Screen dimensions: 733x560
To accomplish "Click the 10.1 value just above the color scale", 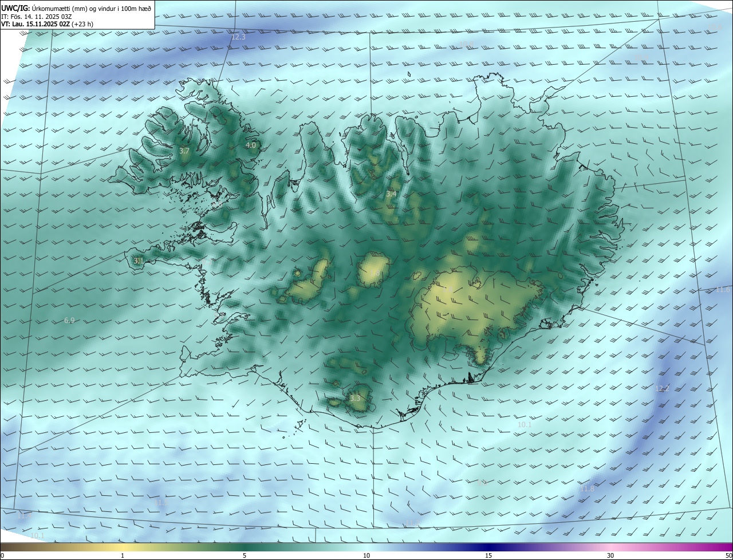I will (37, 535).
